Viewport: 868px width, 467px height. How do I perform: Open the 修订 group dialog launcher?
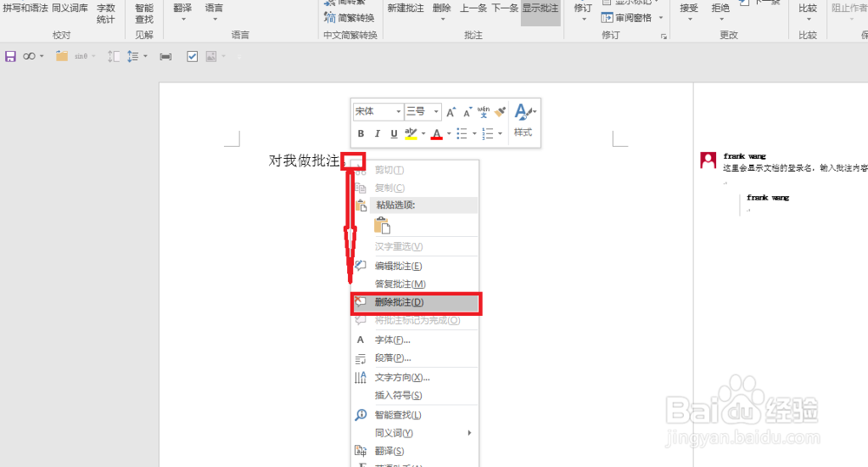pos(664,36)
